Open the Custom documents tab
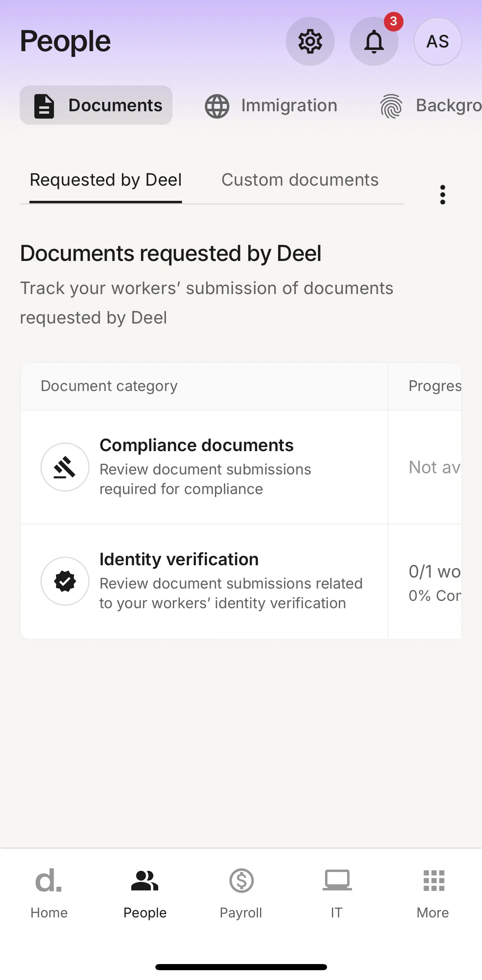 [x=300, y=180]
